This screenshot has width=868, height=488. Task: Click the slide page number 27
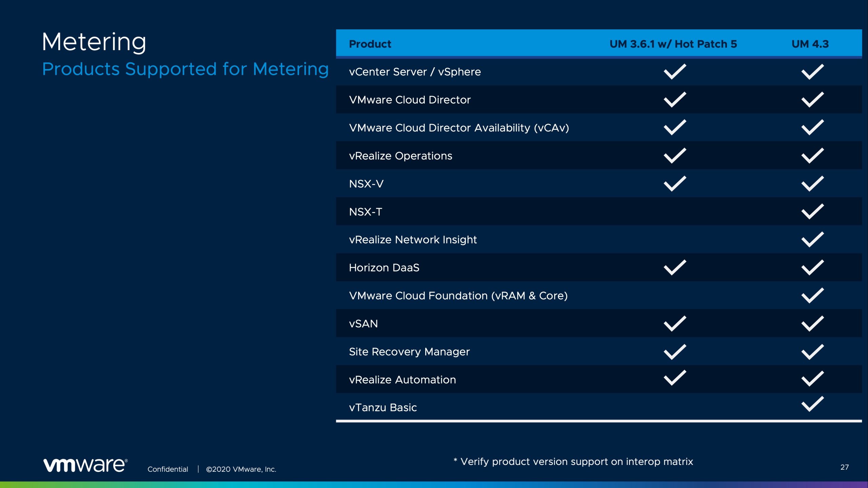tap(844, 467)
